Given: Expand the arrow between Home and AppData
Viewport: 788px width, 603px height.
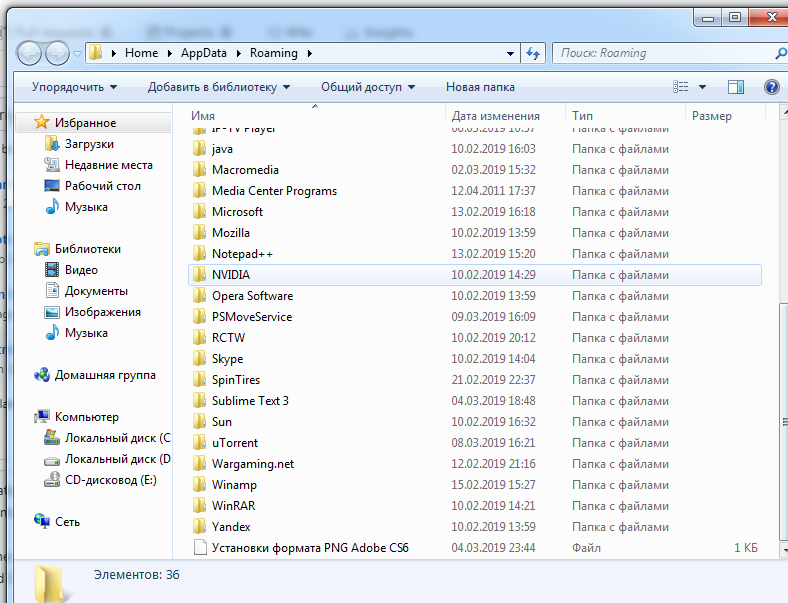Looking at the screenshot, I should pos(169,53).
